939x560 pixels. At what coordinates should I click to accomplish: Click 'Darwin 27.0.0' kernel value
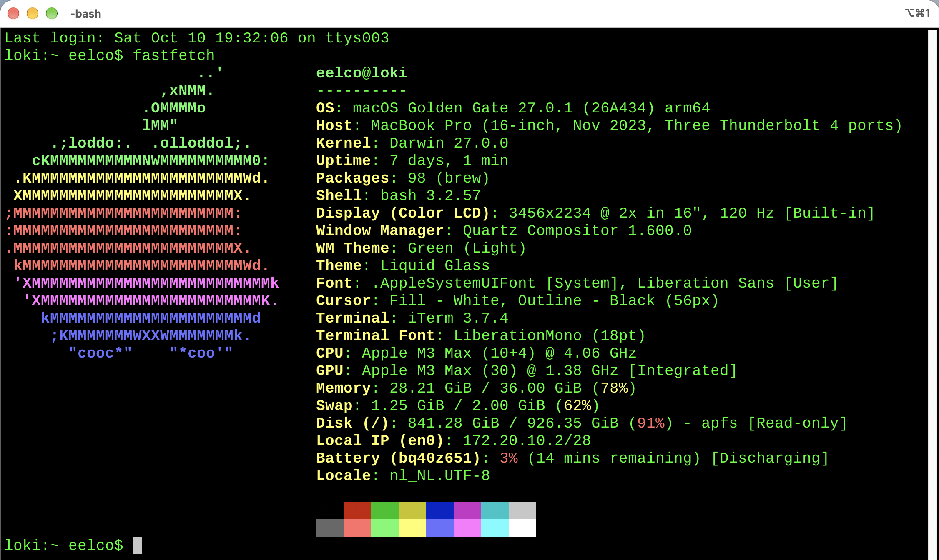[x=449, y=143]
